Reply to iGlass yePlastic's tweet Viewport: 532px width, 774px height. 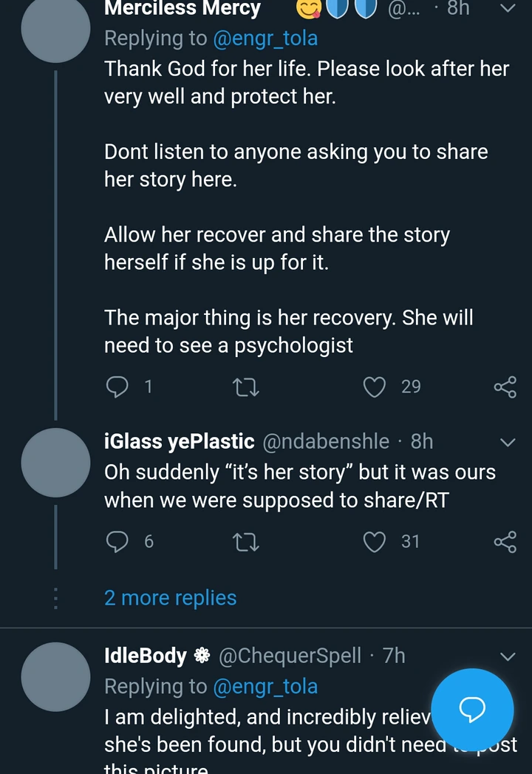tap(117, 542)
